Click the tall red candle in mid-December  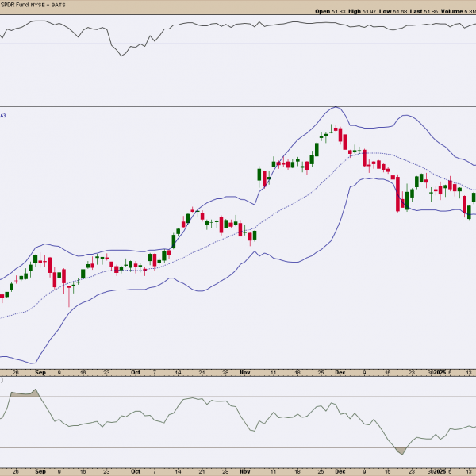tap(397, 194)
